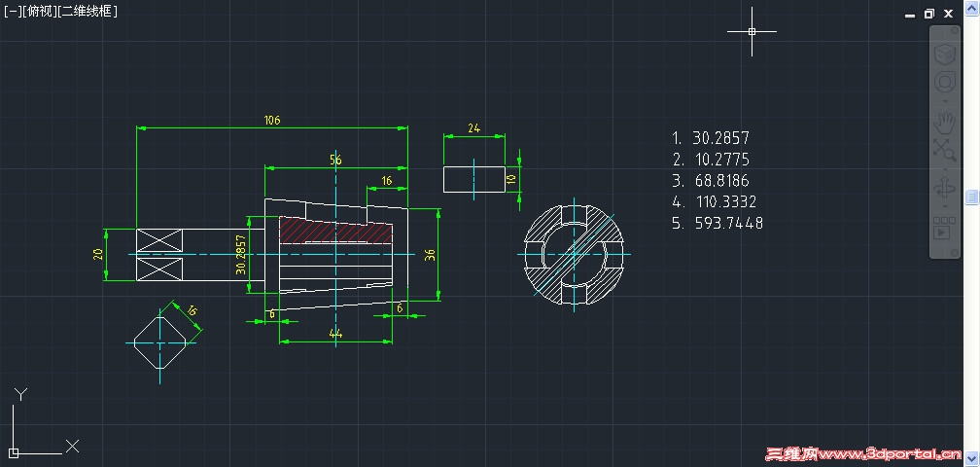Select the text line '2. 10.2775'
980x467 pixels.
[x=711, y=160]
